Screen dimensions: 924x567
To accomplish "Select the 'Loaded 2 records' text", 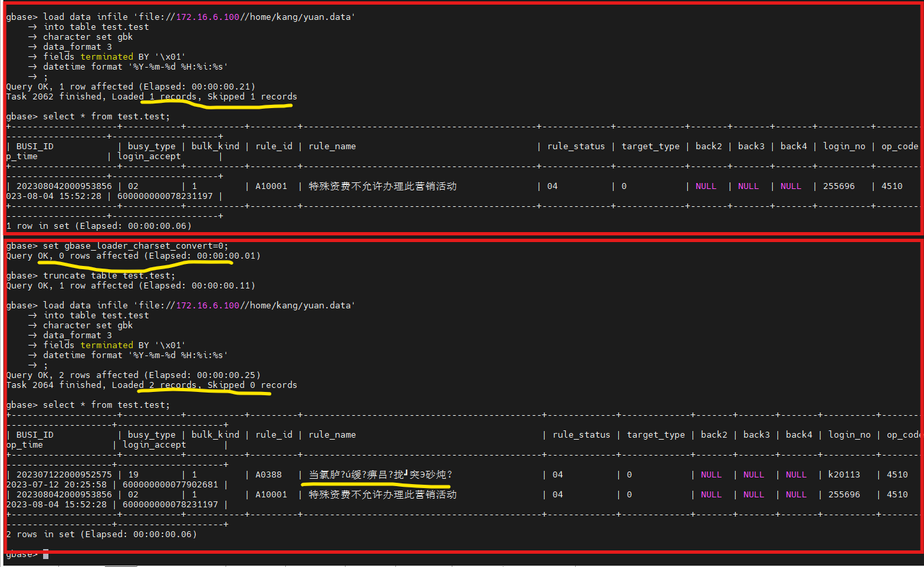I will tap(154, 385).
